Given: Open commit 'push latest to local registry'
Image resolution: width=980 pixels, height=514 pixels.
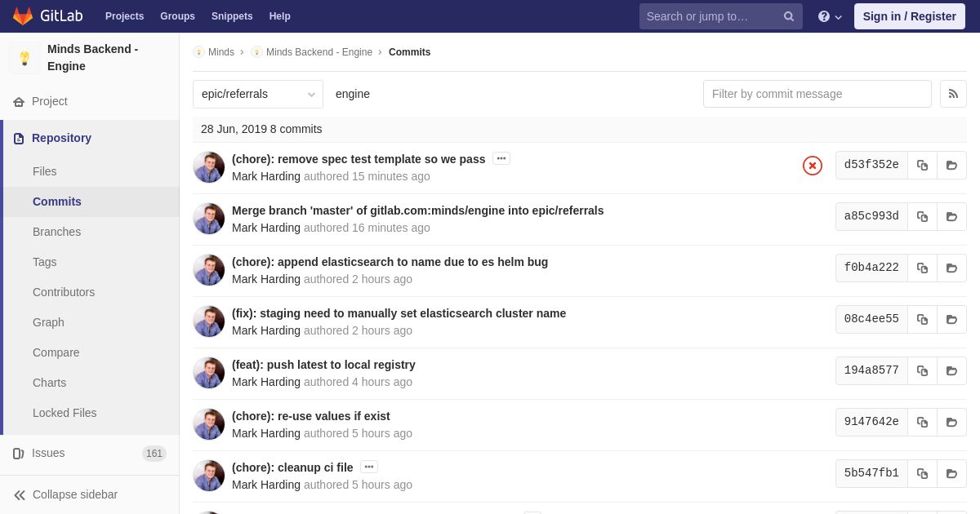Looking at the screenshot, I should click(x=324, y=365).
